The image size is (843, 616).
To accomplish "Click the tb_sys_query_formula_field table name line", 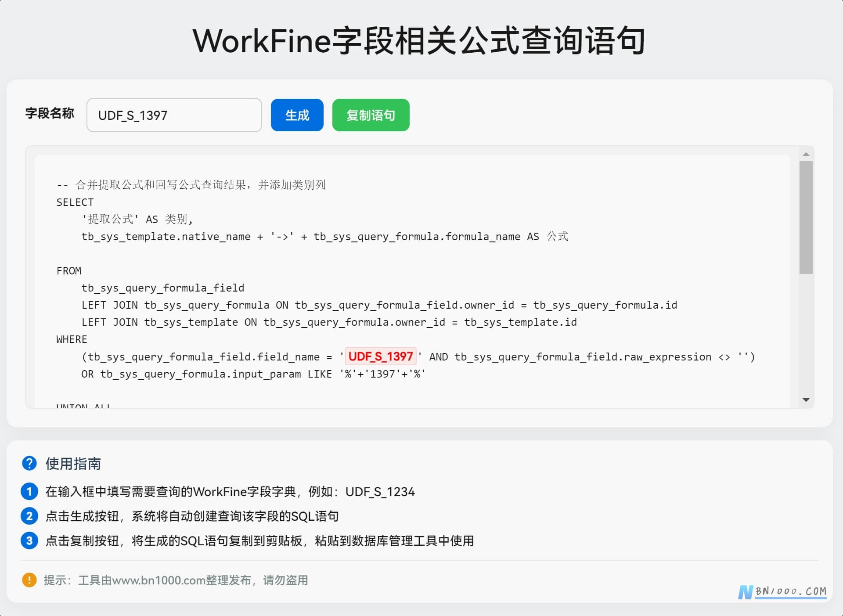I will pos(163,288).
